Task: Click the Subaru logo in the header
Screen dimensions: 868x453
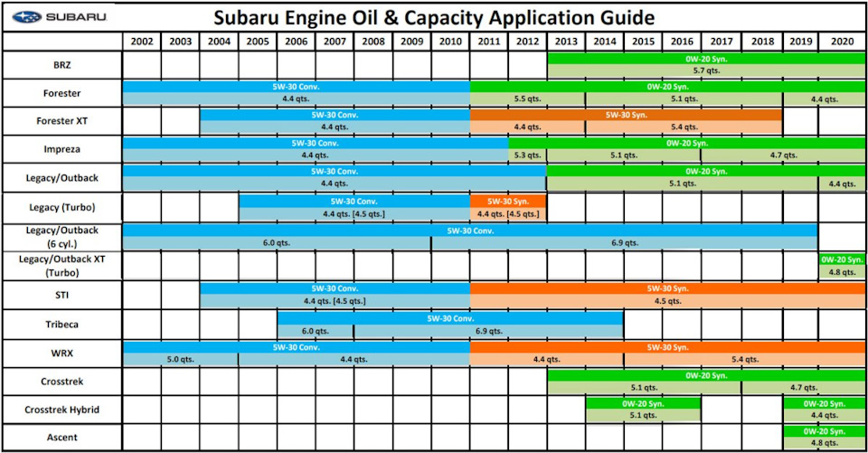Action: click(x=60, y=16)
